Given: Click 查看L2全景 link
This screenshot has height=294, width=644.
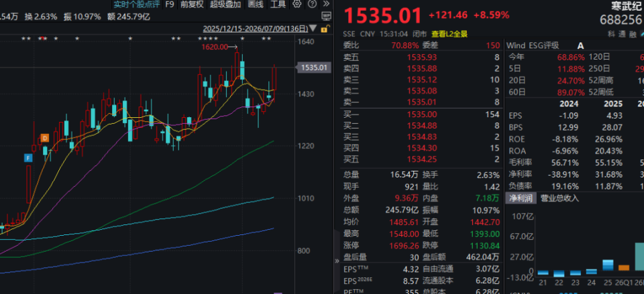Looking at the screenshot, I should [449, 34].
